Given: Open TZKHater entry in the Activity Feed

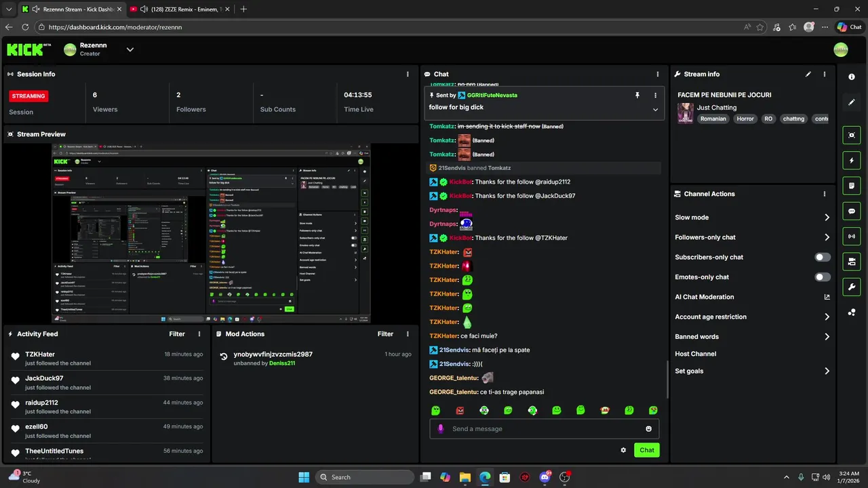Looking at the screenshot, I should pos(107,359).
